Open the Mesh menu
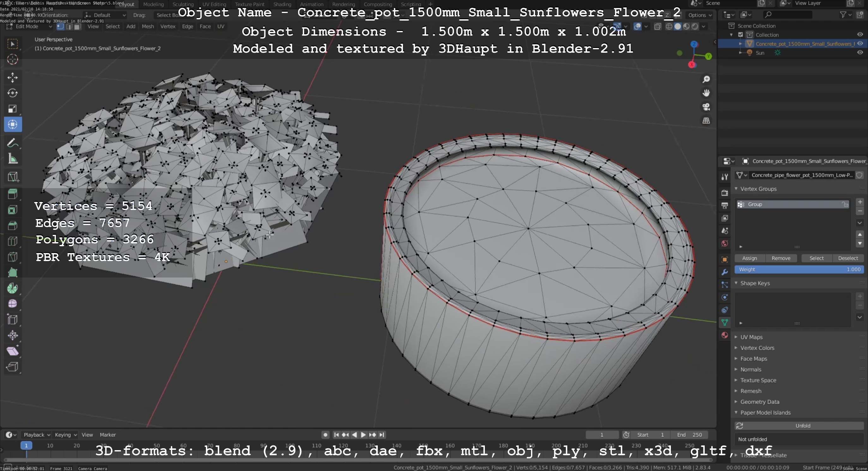Viewport: 868px width, 471px height. 148,27
